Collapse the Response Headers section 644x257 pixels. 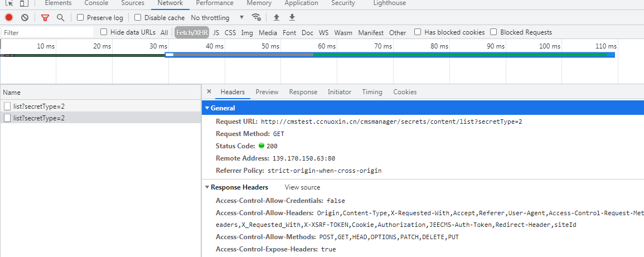(207, 187)
